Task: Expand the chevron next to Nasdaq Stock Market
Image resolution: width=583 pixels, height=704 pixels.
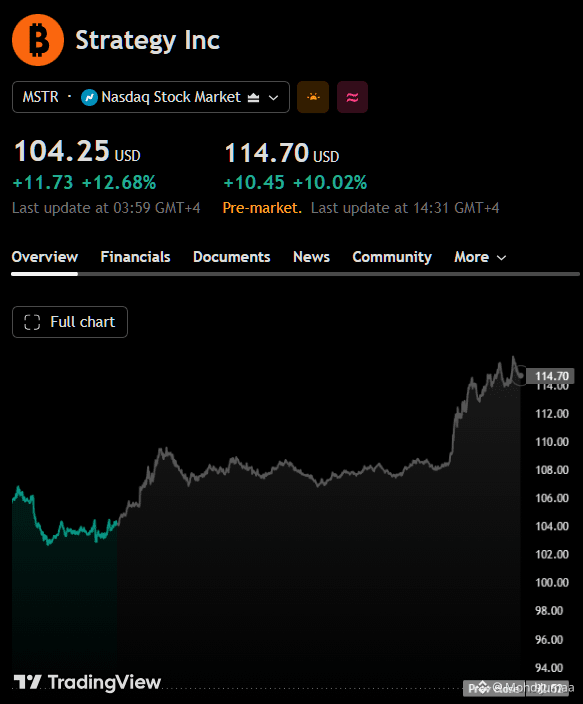Action: point(273,97)
